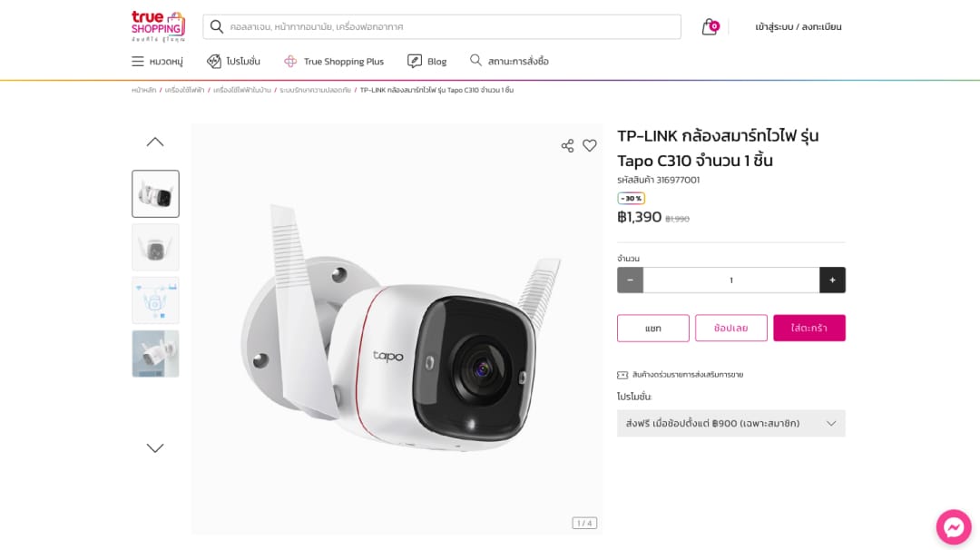Screen dimensions: 980x550
Task: Open เข้าสู่ระบบ / ลงทะเบียน login link
Action: (x=799, y=27)
